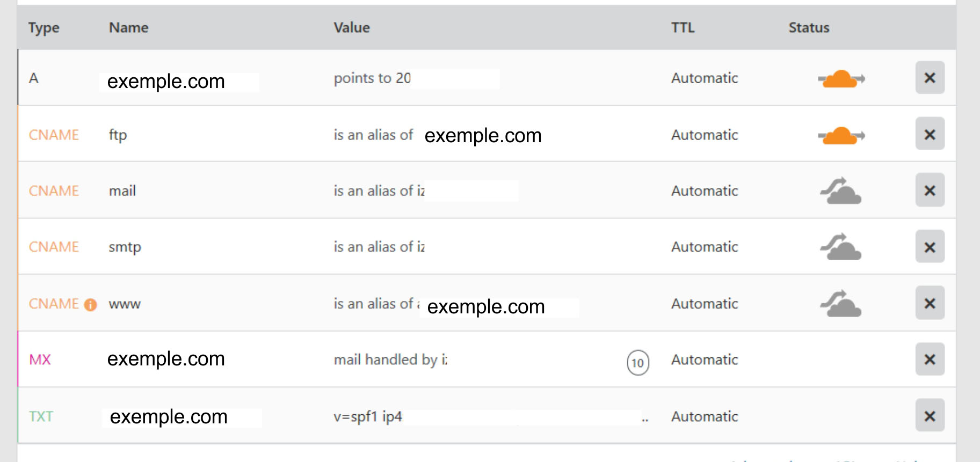
Task: Remove the TXT spf1 record
Action: coord(930,416)
